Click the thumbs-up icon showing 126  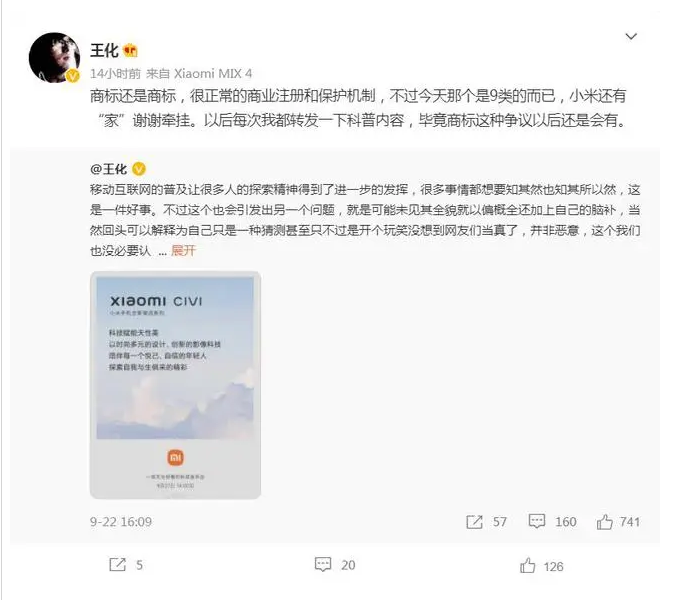click(x=527, y=566)
